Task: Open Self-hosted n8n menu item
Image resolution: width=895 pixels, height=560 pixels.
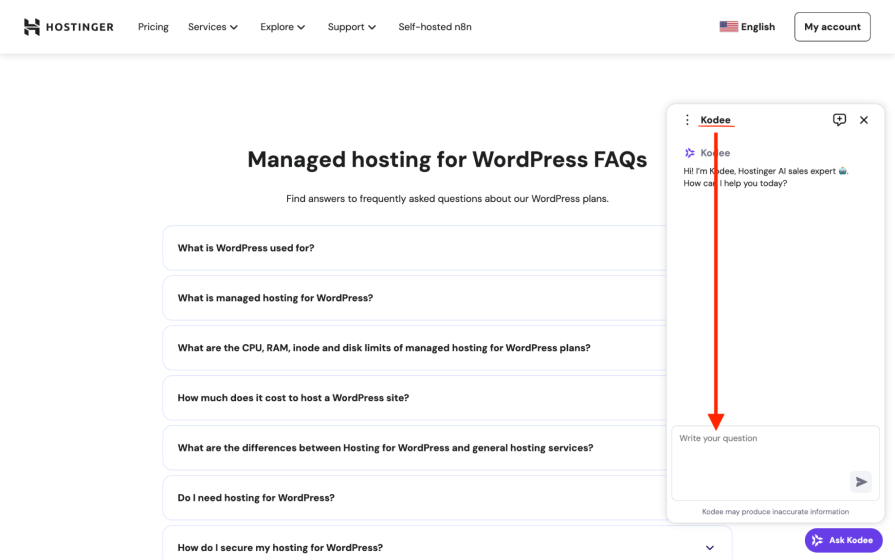Action: (434, 27)
